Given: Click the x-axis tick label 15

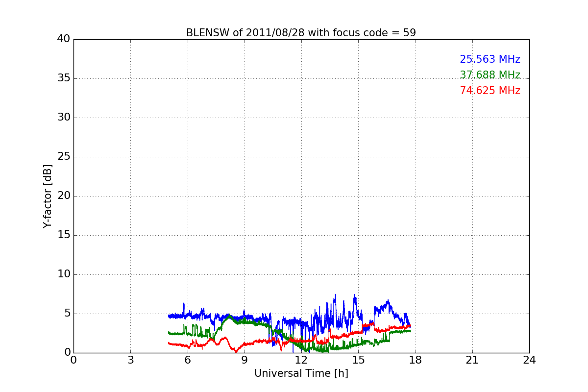Looking at the screenshot, I should click(358, 360).
